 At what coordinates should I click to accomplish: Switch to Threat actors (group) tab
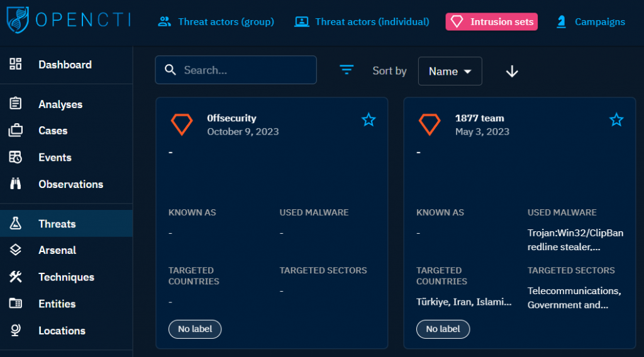[x=216, y=21]
